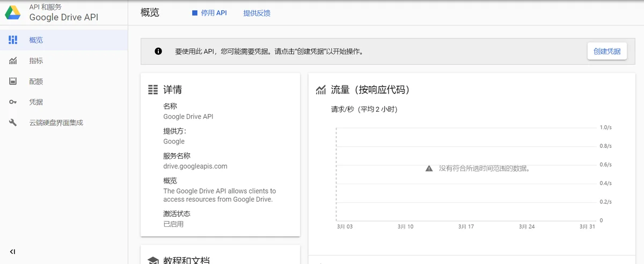
Task: Click the API 和服务 header text
Action: coord(46,7)
